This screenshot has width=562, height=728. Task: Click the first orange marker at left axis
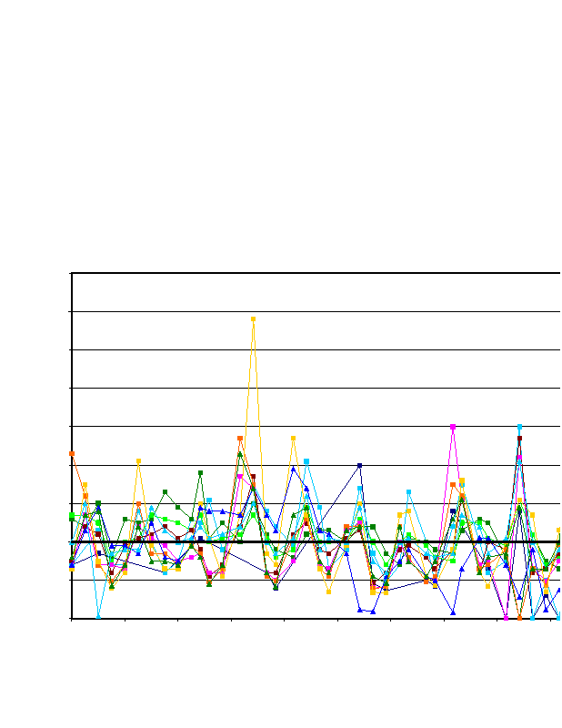coord(72,453)
